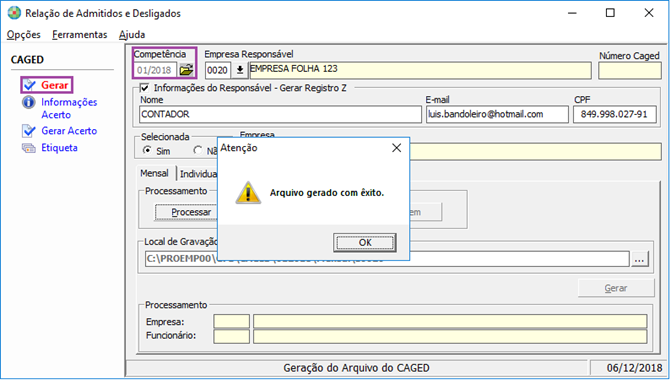The width and height of the screenshot is (671, 380).
Task: Click the disabled Gerar button at right
Action: [x=616, y=288]
